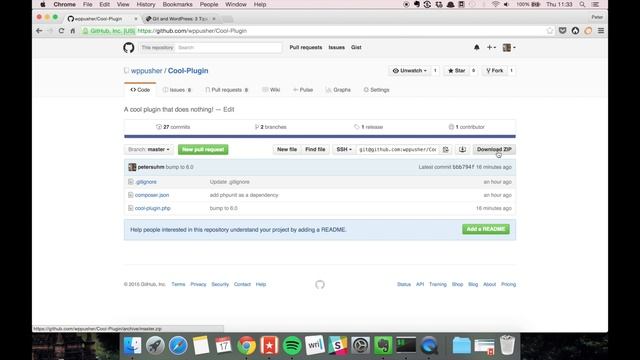The width and height of the screenshot is (640, 360).
Task: Open the cool-plugin.php file
Action: [153, 208]
